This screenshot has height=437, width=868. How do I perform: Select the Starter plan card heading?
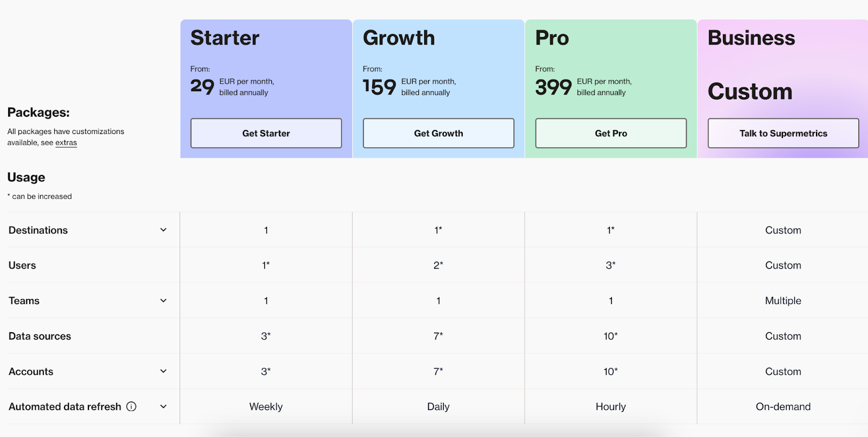click(x=225, y=38)
